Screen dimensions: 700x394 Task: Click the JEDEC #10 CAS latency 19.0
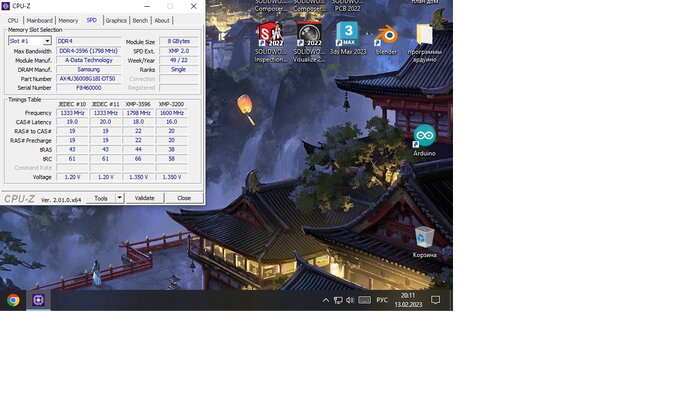click(x=72, y=122)
